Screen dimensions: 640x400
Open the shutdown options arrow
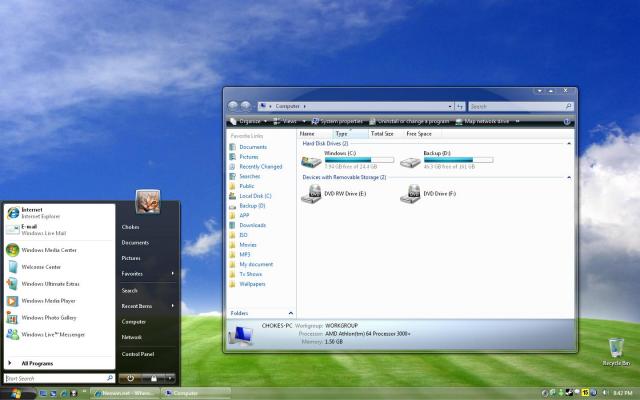click(x=170, y=378)
